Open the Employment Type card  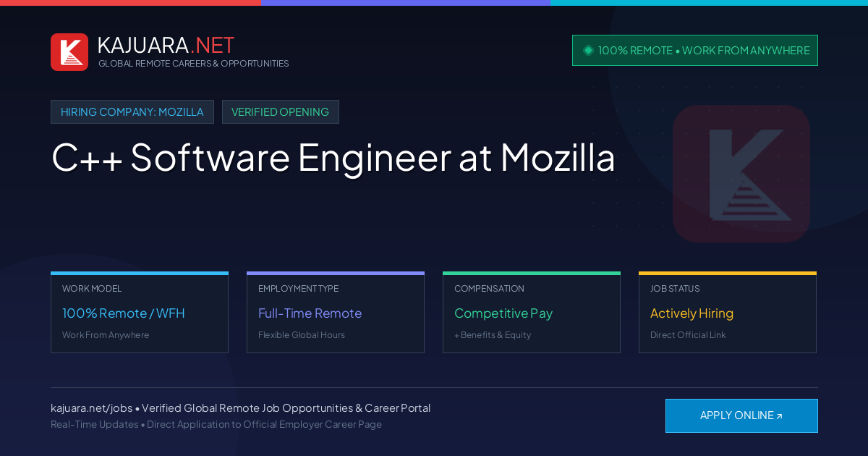[x=336, y=313]
